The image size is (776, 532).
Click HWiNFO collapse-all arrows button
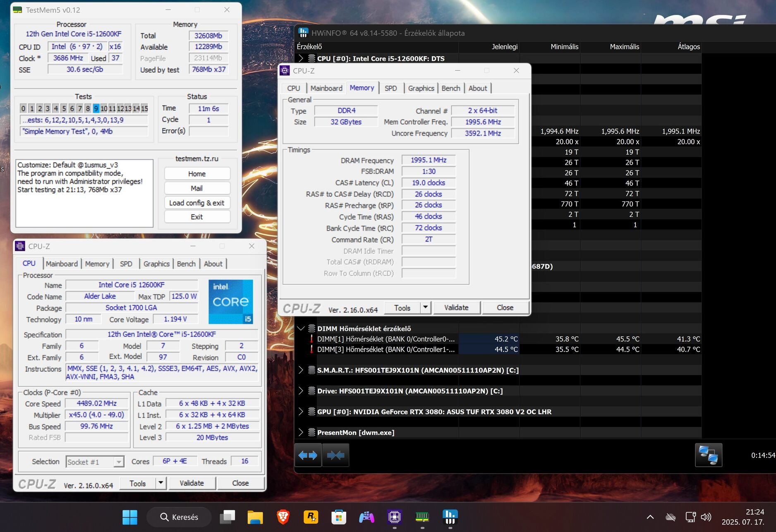coord(335,455)
